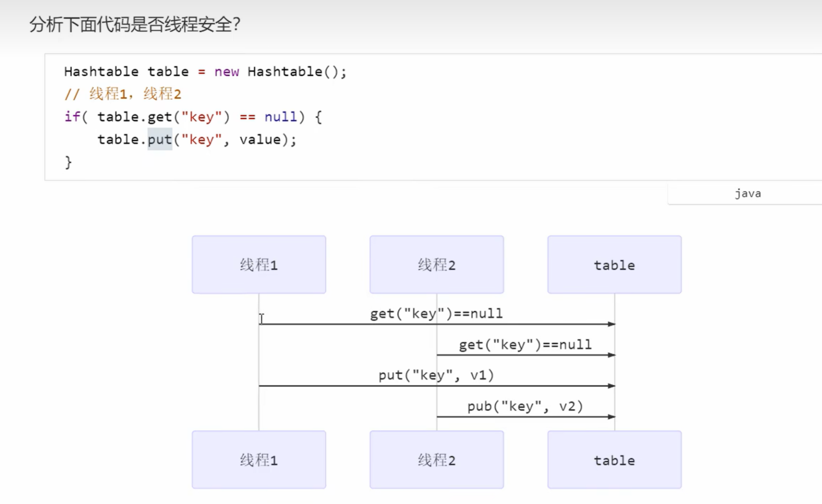
Task: Select the 线程2 box at diagram top
Action: click(436, 265)
